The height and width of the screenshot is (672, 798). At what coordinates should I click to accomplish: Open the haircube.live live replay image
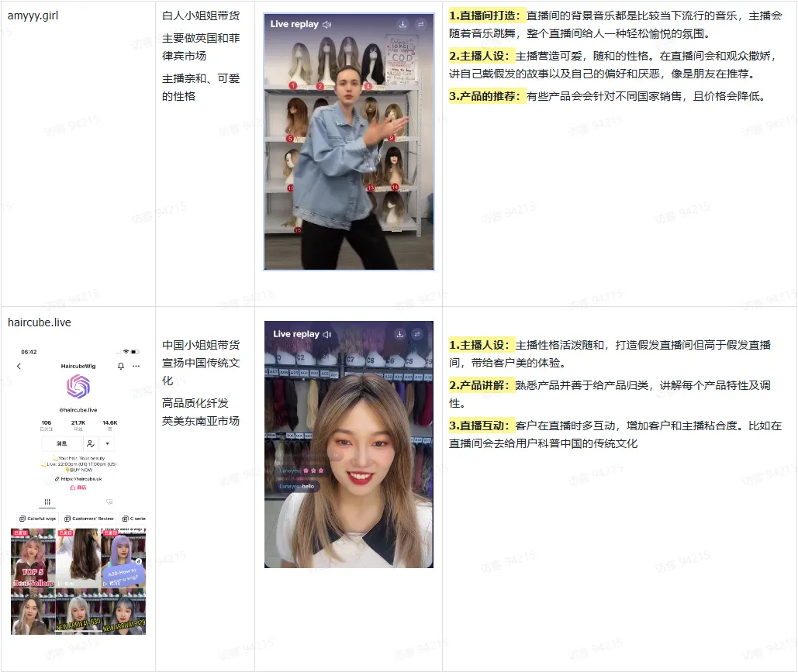coord(349,444)
